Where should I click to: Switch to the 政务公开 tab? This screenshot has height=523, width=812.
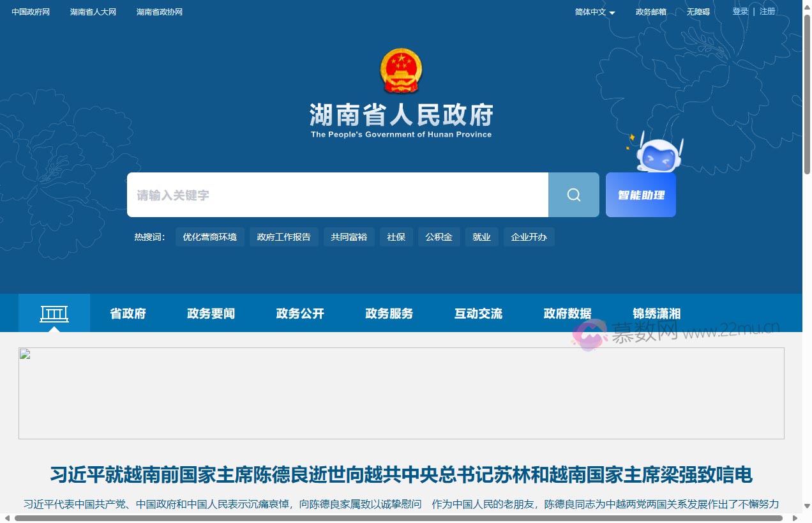pyautogui.click(x=299, y=314)
